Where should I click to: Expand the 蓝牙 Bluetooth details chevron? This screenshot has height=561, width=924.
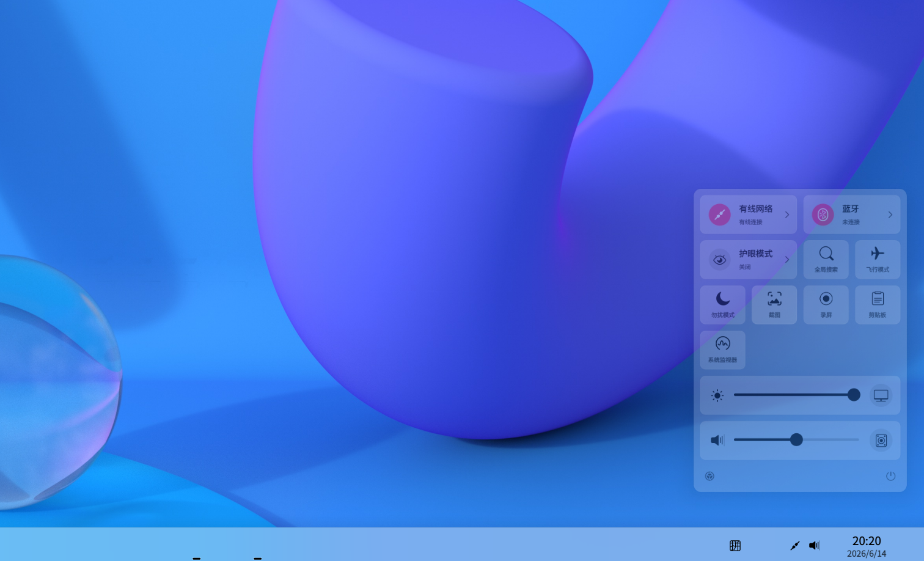pyautogui.click(x=890, y=215)
